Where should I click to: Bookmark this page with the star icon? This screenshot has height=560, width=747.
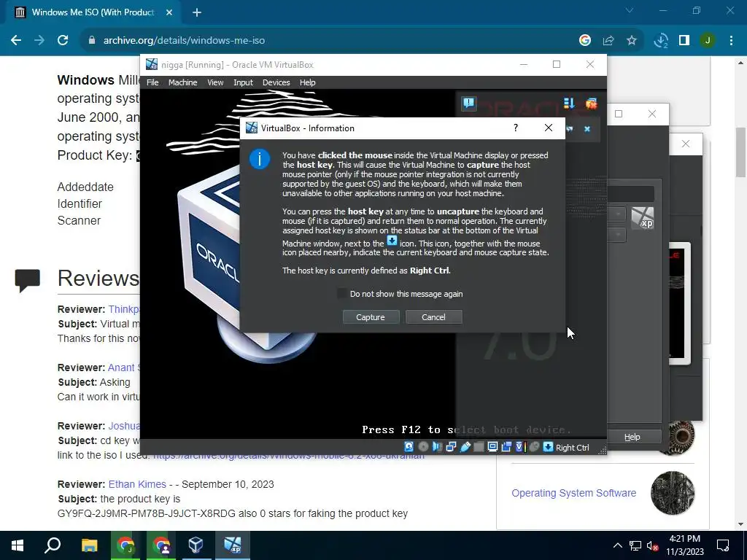pyautogui.click(x=632, y=41)
